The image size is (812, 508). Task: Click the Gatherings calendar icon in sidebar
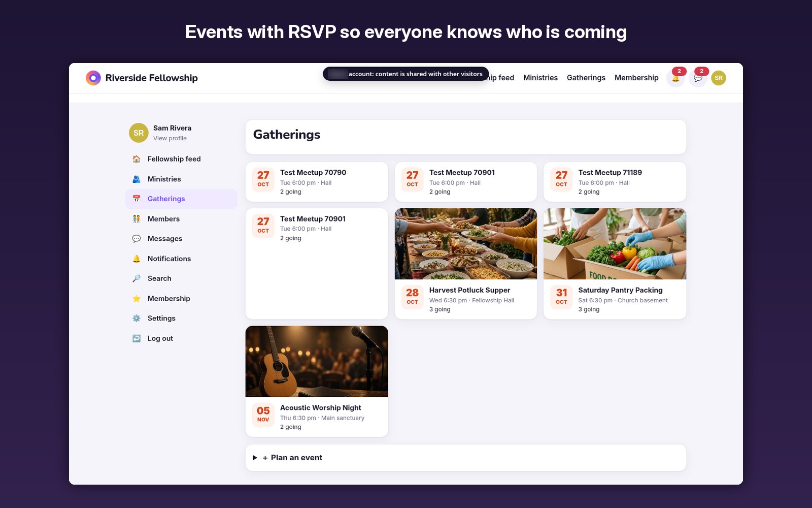pyautogui.click(x=137, y=199)
